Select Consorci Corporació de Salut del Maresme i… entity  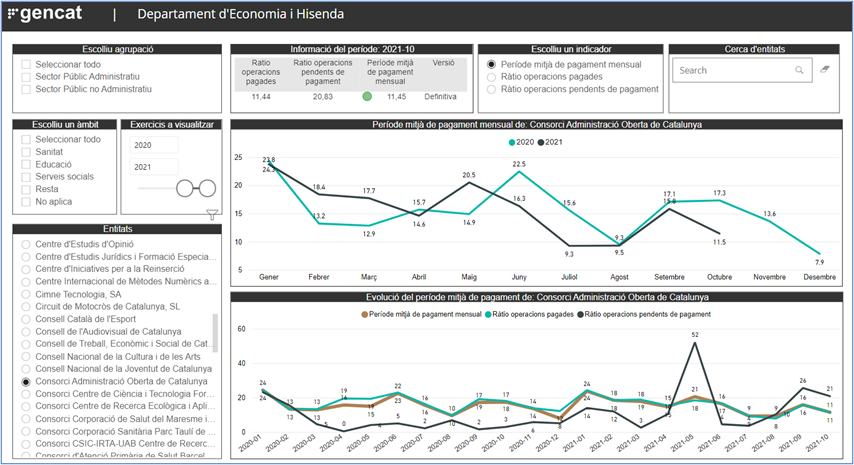point(26,420)
